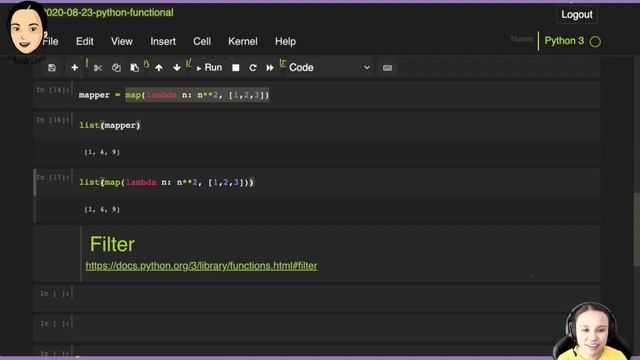The width and height of the screenshot is (640, 360).
Task: Copy selected cells icon
Action: (x=116, y=68)
